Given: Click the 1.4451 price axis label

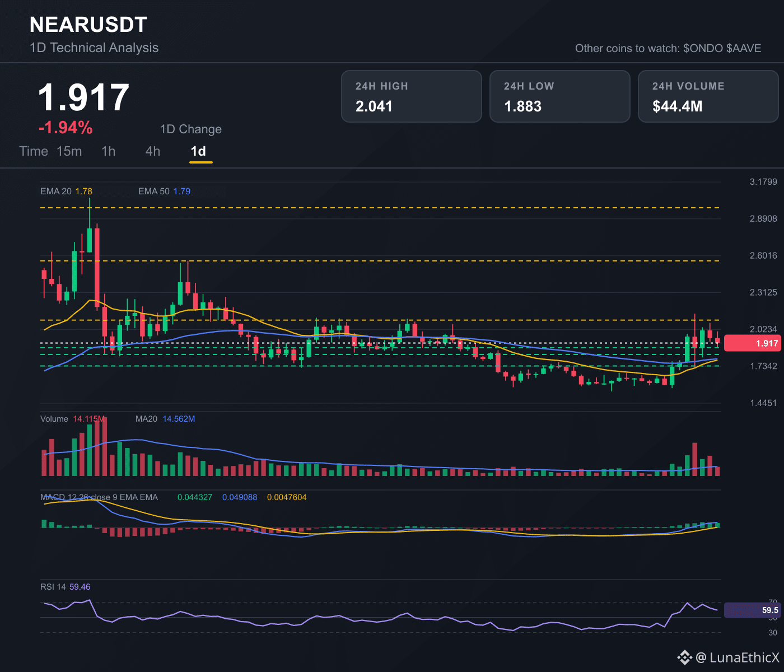Looking at the screenshot, I should (763, 403).
